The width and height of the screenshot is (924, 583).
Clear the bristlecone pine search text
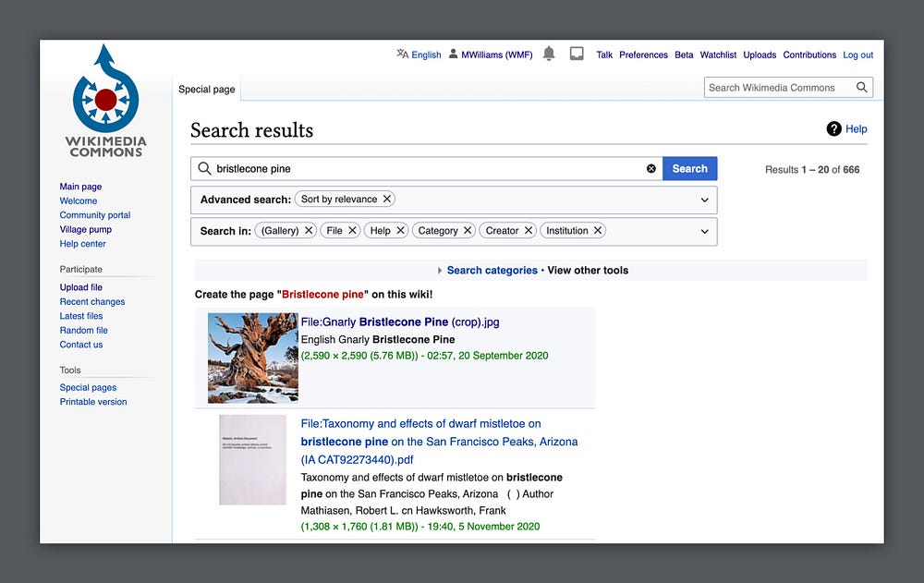tap(651, 168)
